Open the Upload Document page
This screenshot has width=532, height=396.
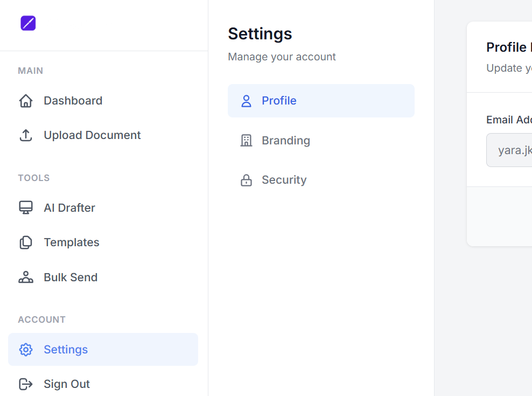(x=92, y=135)
